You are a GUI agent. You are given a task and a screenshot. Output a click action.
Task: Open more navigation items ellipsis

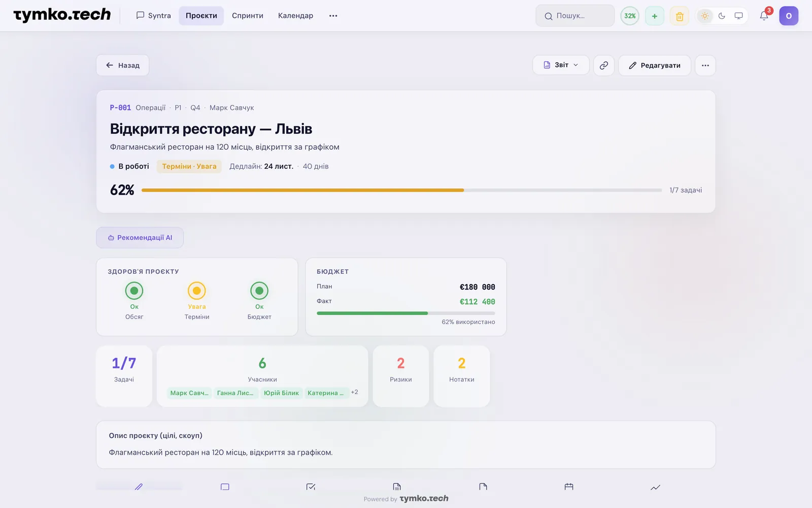point(333,16)
